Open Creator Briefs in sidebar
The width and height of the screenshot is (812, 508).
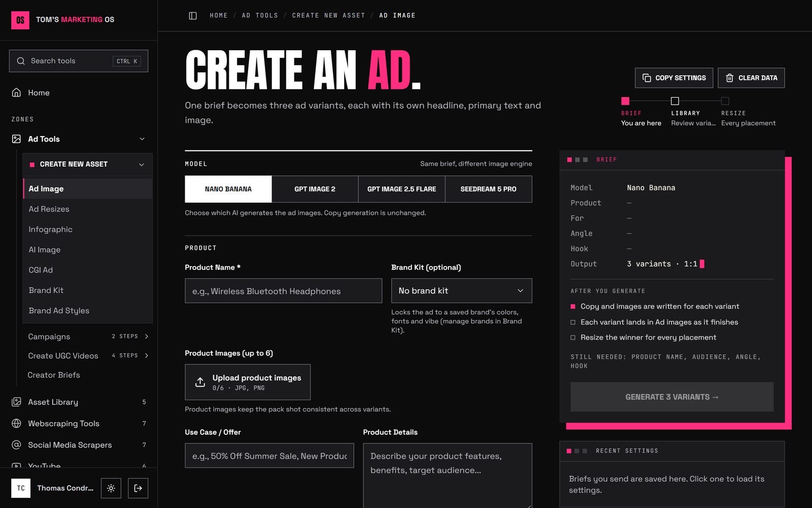(x=54, y=375)
